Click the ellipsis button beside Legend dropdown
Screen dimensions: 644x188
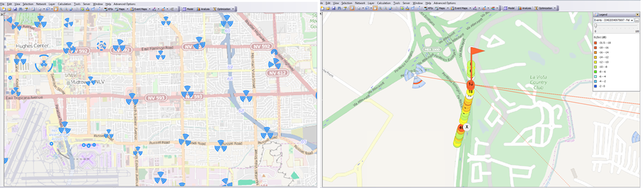(x=637, y=20)
